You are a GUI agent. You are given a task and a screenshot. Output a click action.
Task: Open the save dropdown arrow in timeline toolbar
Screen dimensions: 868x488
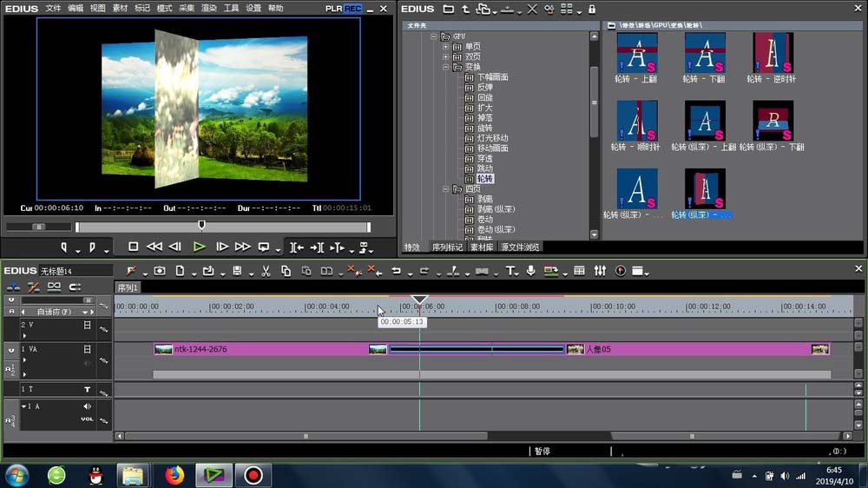[x=251, y=274]
